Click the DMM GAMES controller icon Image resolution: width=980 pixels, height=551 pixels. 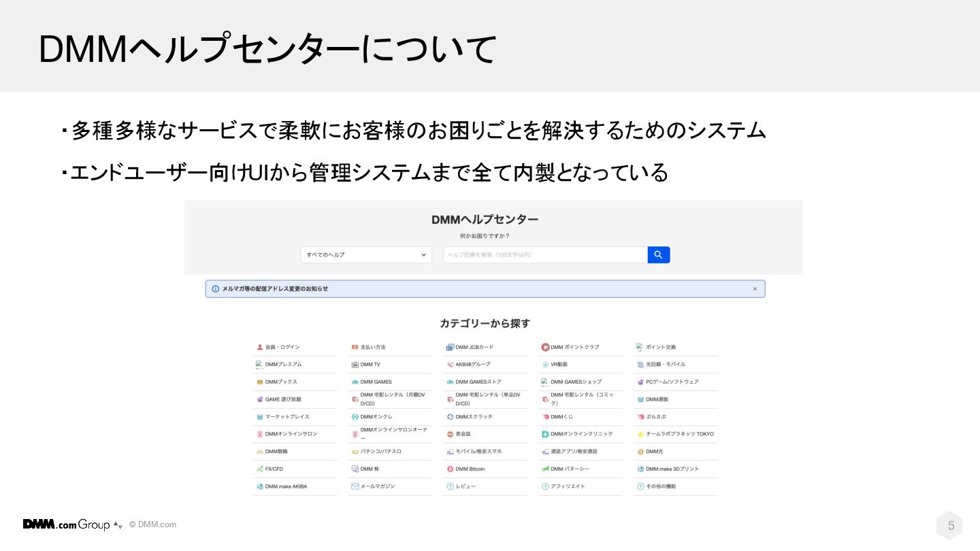click(x=355, y=382)
